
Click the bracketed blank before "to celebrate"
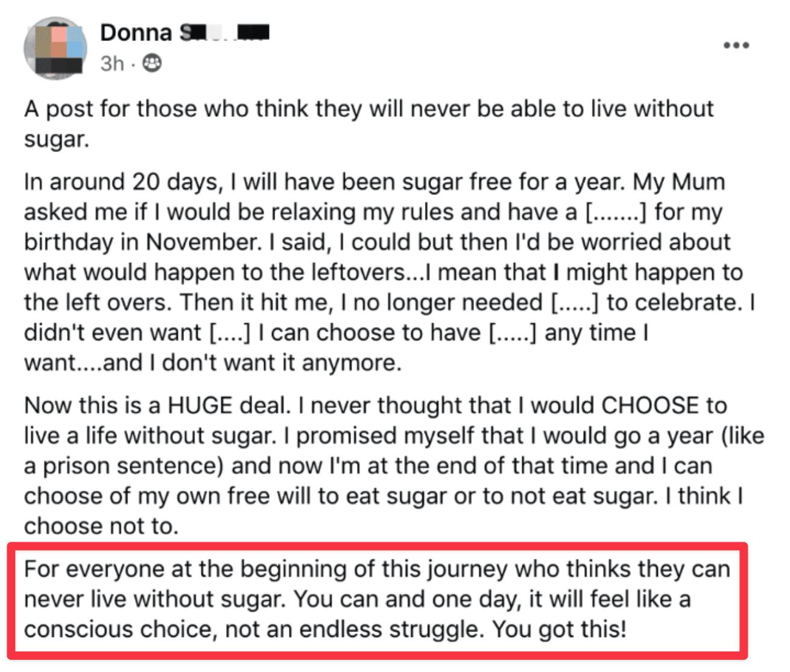(x=575, y=303)
